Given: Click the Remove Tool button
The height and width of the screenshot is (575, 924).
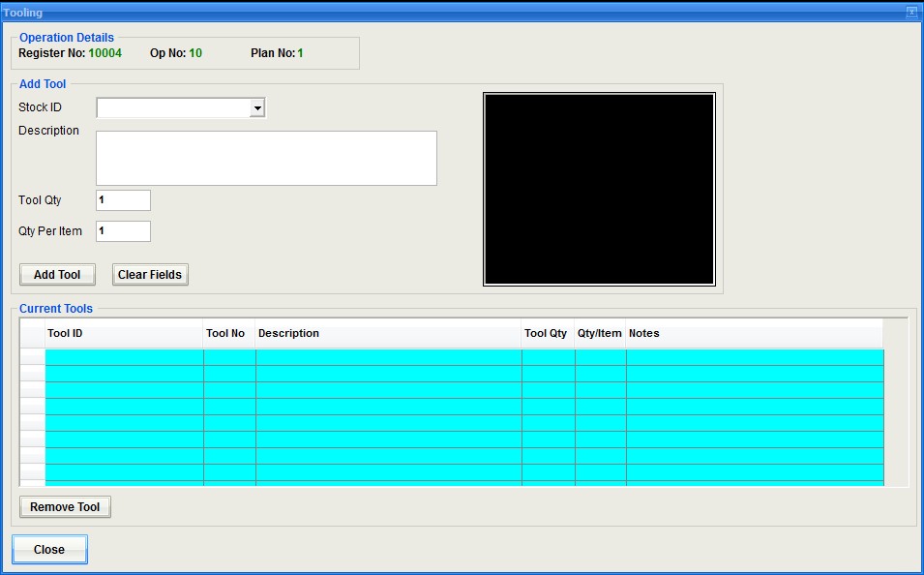Looking at the screenshot, I should 65,507.
